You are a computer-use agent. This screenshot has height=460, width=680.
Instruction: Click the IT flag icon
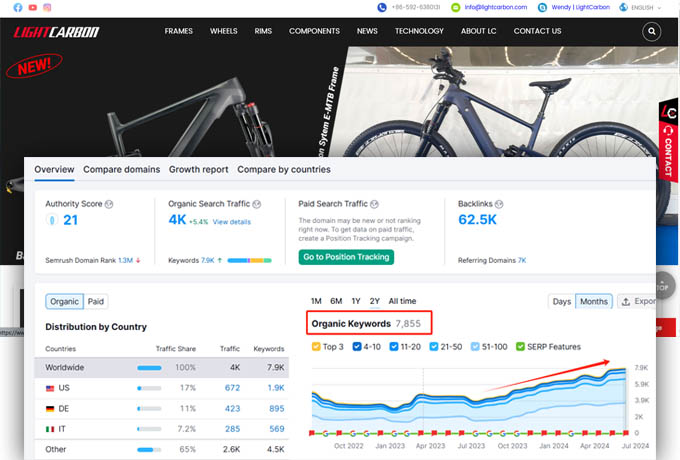point(50,429)
